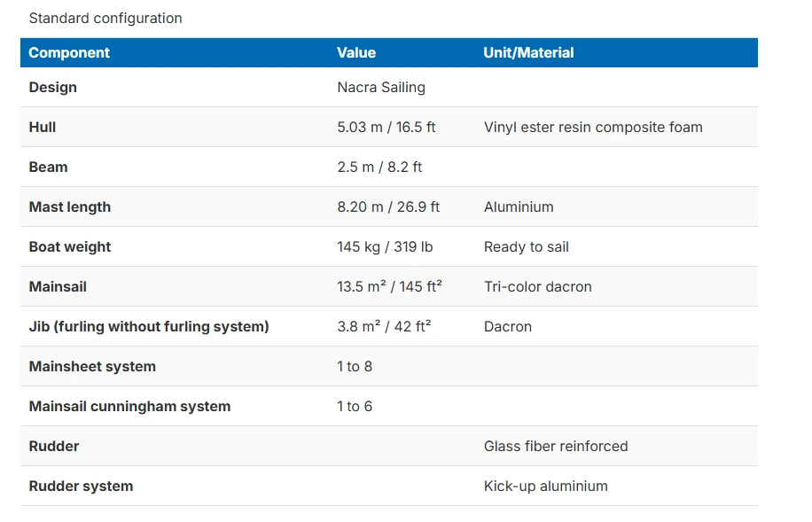Click the Kick-up aluminium cell
Screen dimensions: 812x522
tap(546, 487)
